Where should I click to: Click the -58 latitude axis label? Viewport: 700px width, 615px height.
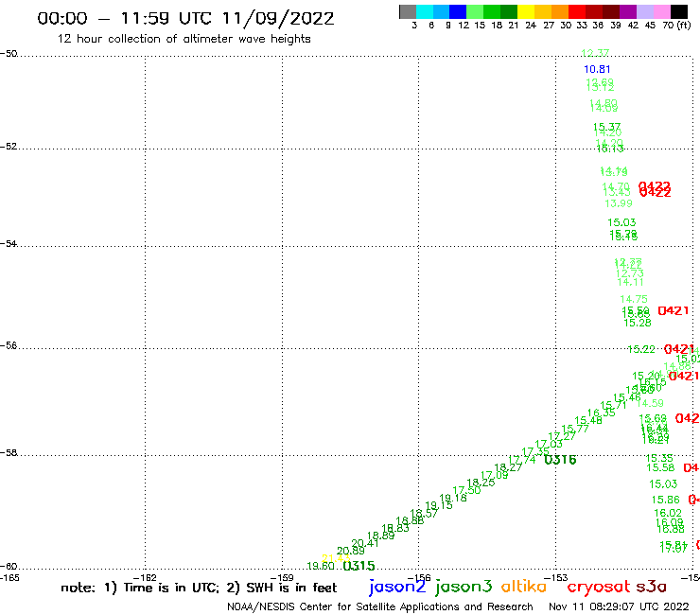9,453
